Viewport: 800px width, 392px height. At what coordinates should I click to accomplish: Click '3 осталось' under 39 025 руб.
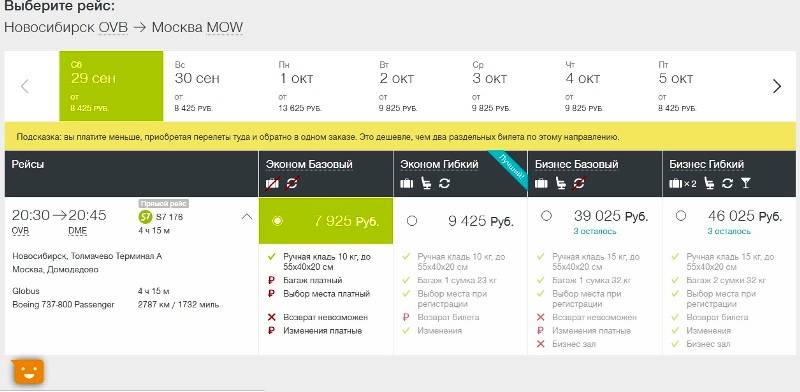[595, 231]
